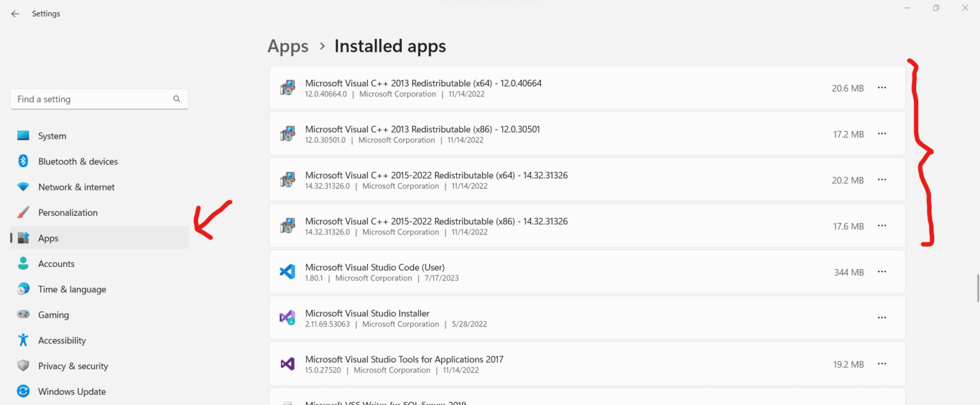Click the Visual Studio Tools for Applications icon
This screenshot has width=980, height=405.
(288, 364)
